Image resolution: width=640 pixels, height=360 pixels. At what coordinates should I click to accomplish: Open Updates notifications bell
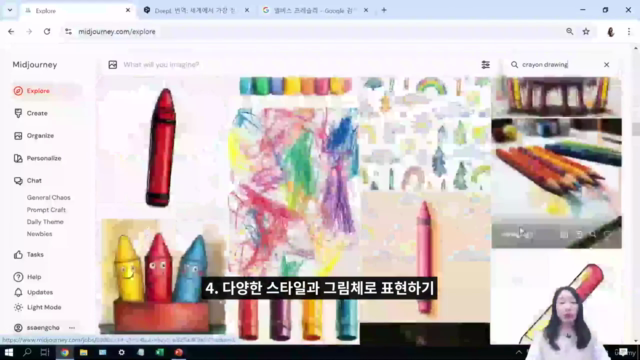33,293
